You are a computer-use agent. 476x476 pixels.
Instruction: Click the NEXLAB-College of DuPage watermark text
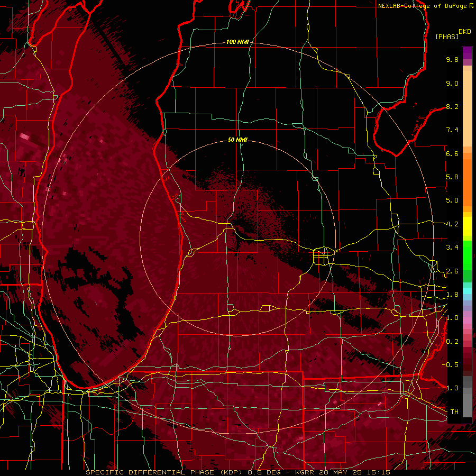[x=426, y=6]
